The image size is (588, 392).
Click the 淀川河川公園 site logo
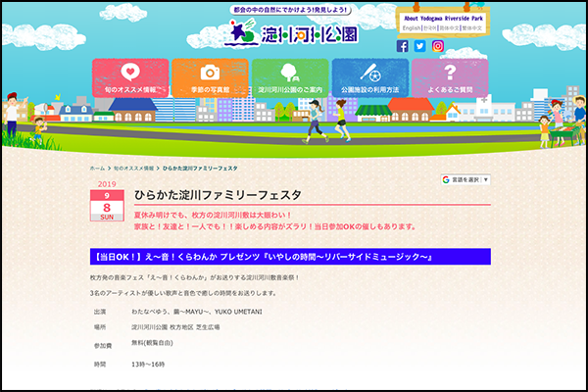pos(294,31)
